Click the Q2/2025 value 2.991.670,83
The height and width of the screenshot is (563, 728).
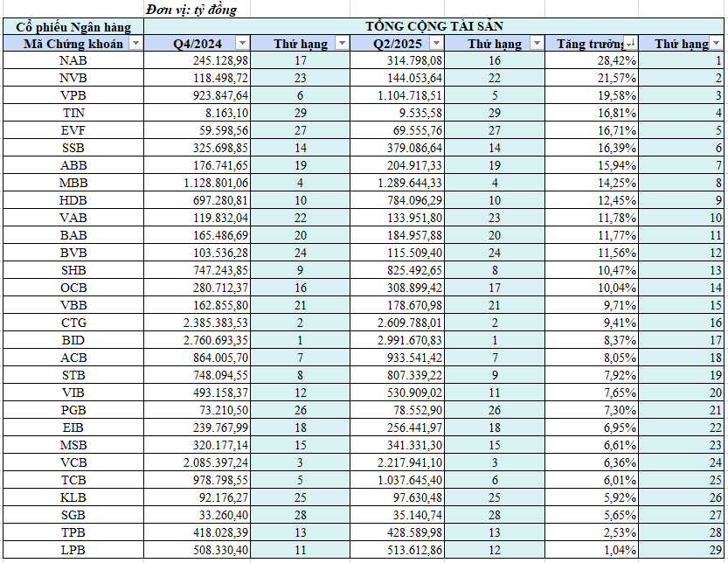pyautogui.click(x=397, y=340)
